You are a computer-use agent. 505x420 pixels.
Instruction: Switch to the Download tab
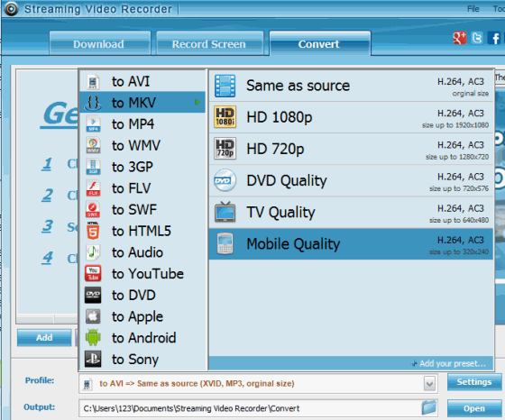[x=100, y=43]
